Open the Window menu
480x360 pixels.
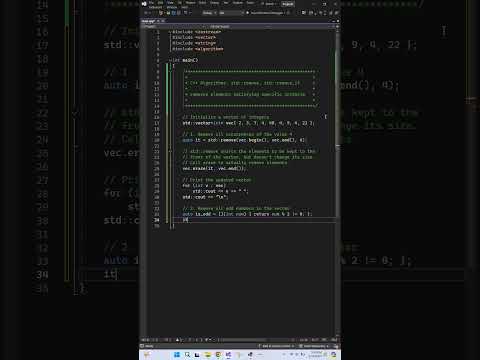click(x=172, y=7)
